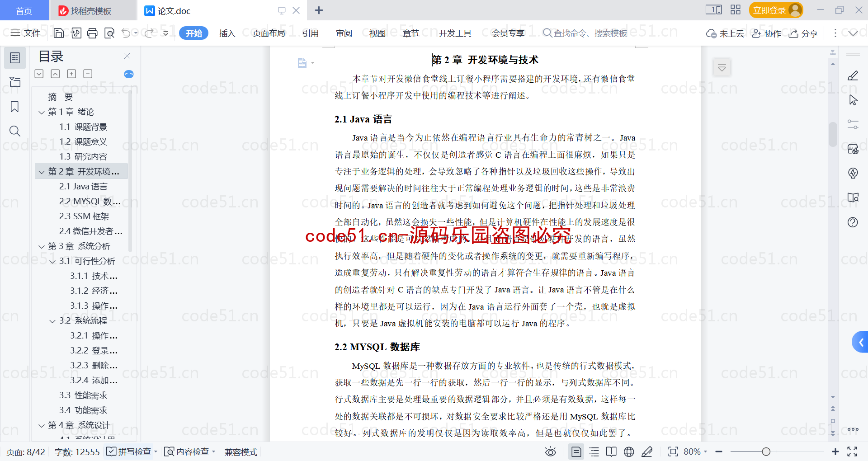Click the eye-protection mode icon
Image resolution: width=868 pixels, height=461 pixels.
point(550,452)
